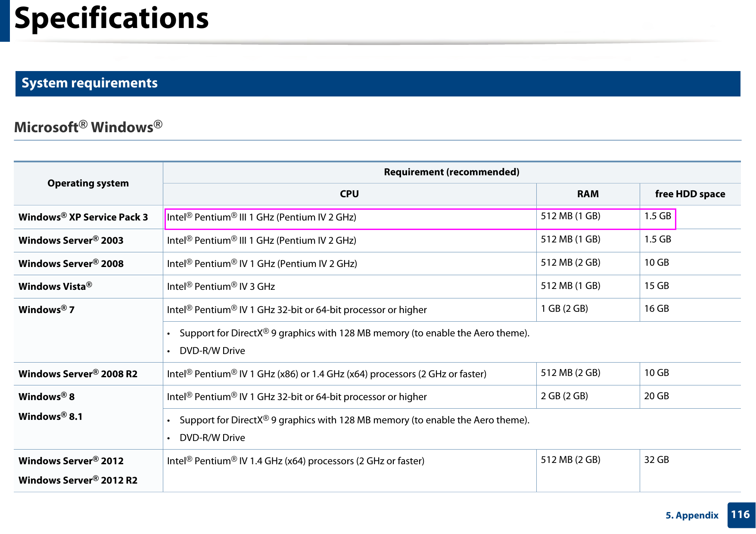Click the "2 GB (2 GB)" RAM cell for Windows 8
This screenshot has width=756, height=534.
(564, 396)
